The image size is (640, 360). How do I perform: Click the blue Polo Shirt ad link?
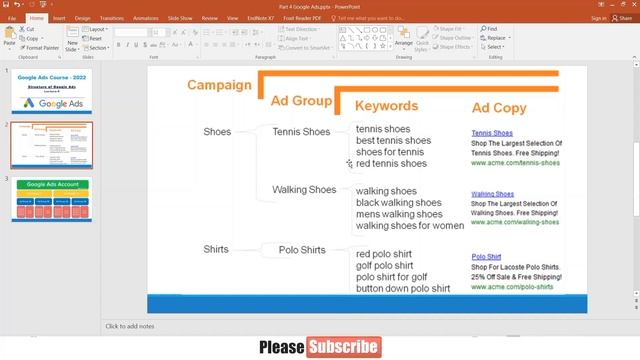pyautogui.click(x=486, y=256)
